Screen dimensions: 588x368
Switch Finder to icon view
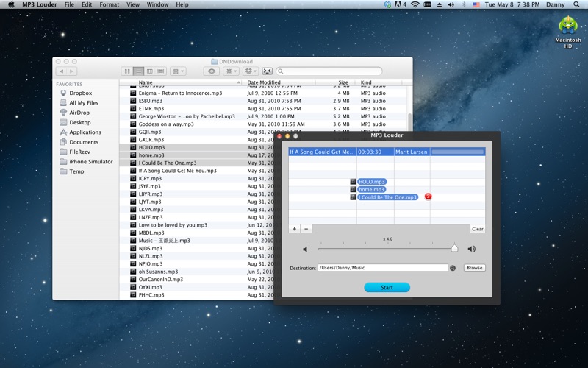pyautogui.click(x=127, y=71)
